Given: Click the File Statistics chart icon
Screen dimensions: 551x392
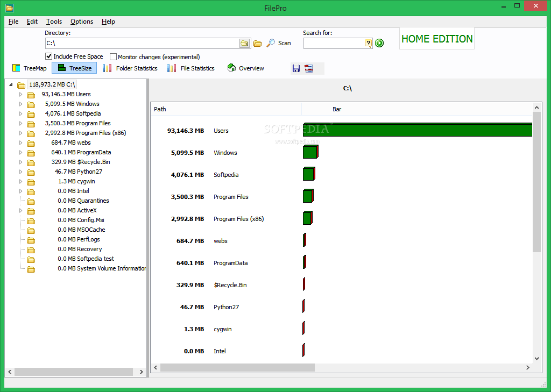Looking at the screenshot, I should point(172,68).
